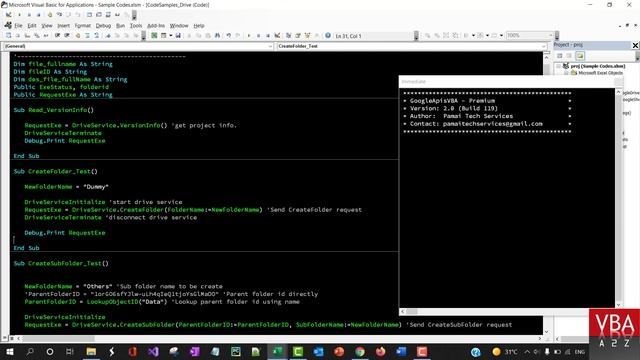The image size is (640, 360).
Task: Toggle Breakpoint via the hand icon in Edit toolbar
Action: (x=78, y=36)
